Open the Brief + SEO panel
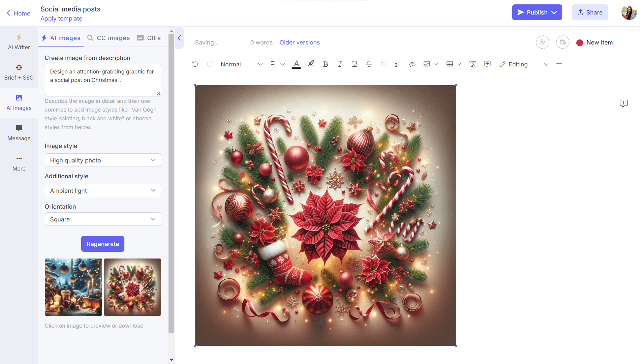The height and width of the screenshot is (364, 640). point(19,72)
